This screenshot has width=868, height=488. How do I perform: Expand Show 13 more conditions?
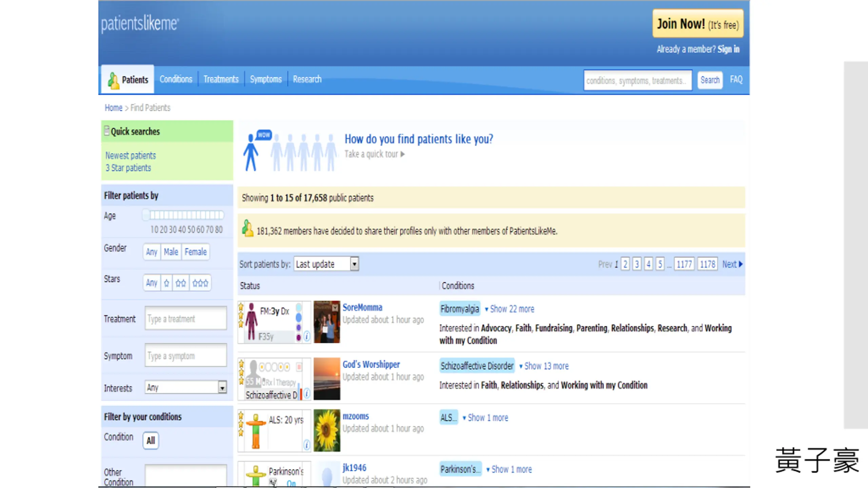coord(544,366)
